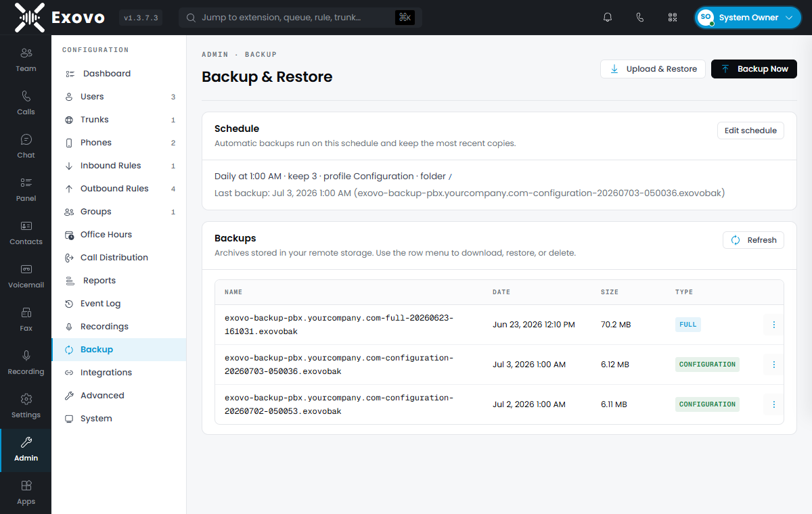Open Recordings configuration page
Screen dimensions: 812x514
click(x=118, y=327)
